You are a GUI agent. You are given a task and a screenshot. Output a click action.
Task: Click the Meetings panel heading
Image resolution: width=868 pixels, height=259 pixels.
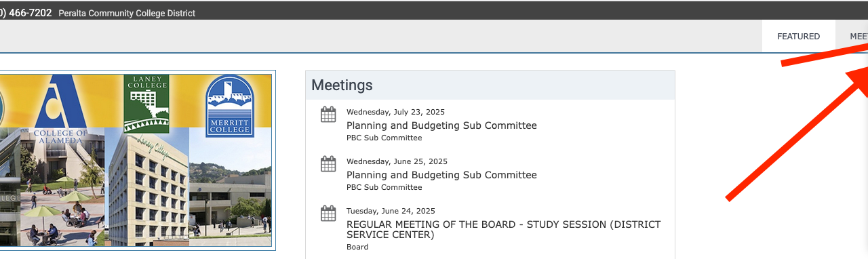tap(342, 85)
